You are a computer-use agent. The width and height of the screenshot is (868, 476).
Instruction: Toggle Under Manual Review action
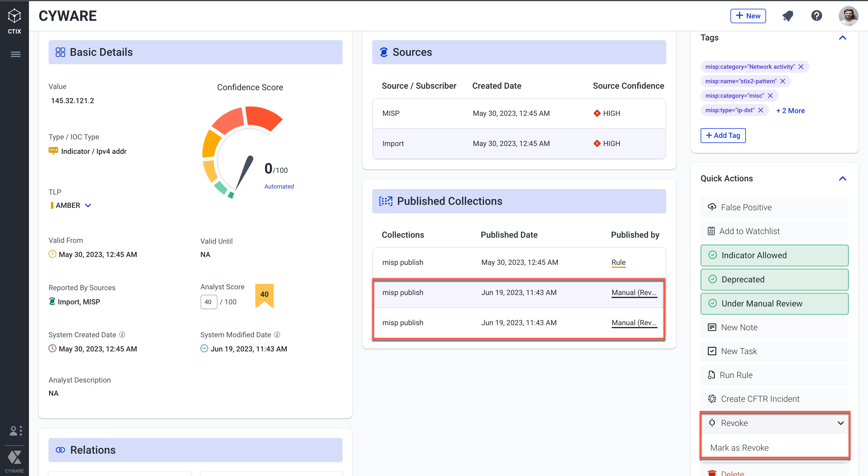(x=774, y=303)
